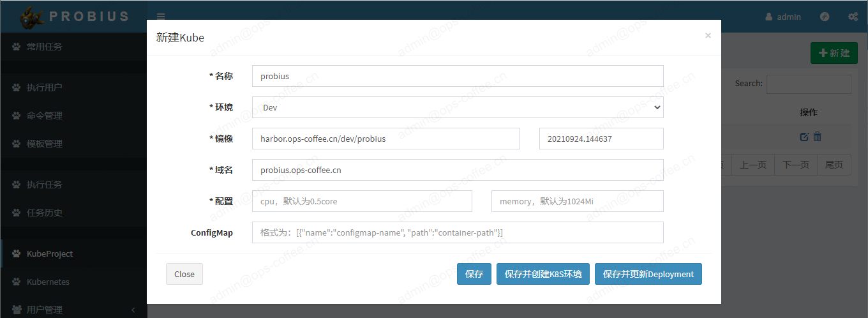Click the compass icon in top bar
This screenshot has width=868, height=318.
point(825,17)
